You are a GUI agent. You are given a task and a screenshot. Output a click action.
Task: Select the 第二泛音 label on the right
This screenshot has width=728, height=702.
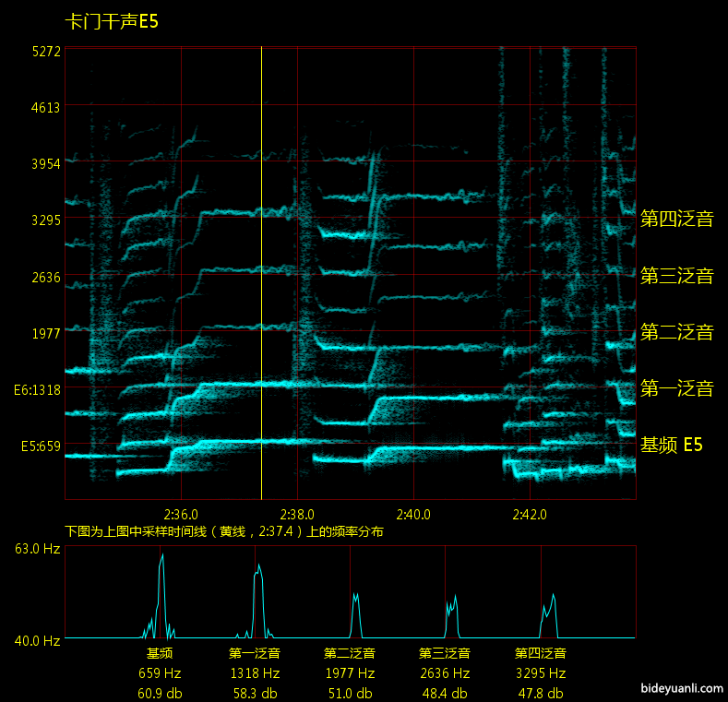coord(676,332)
